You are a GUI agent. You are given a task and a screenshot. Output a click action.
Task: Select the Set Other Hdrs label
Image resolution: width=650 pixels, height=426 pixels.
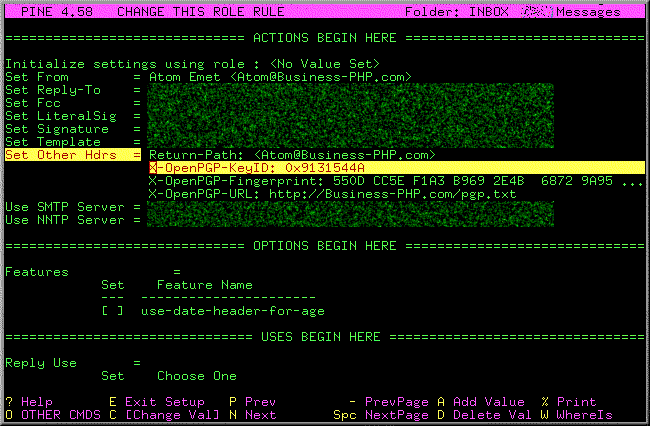[64, 155]
